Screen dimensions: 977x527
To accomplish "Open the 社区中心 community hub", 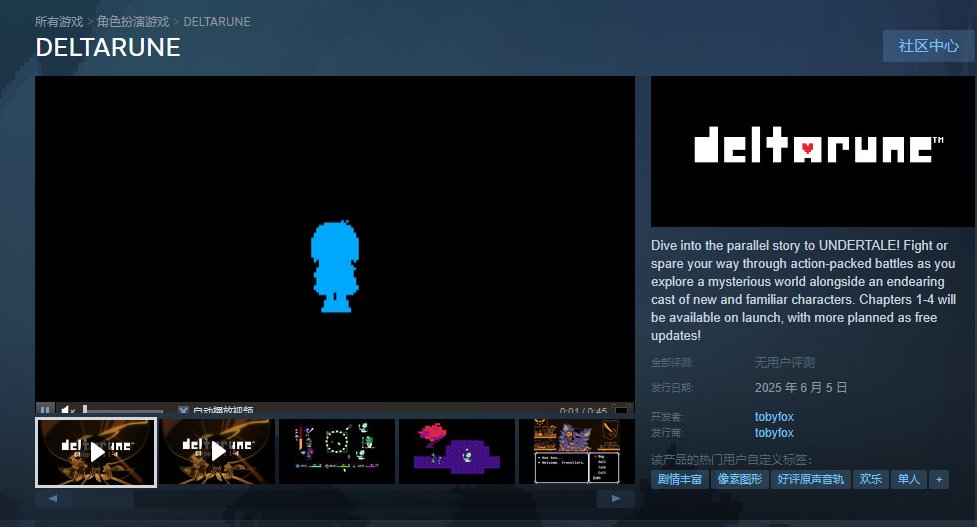I will coord(929,46).
